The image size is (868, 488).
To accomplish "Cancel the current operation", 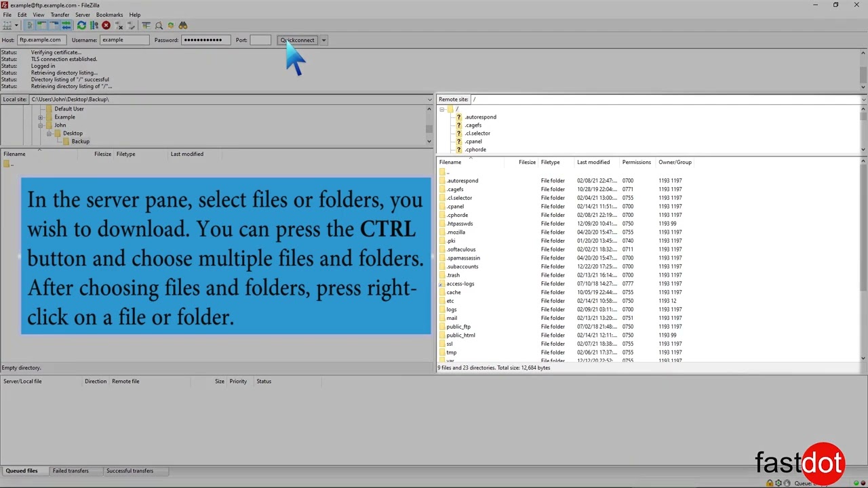I will tap(106, 25).
